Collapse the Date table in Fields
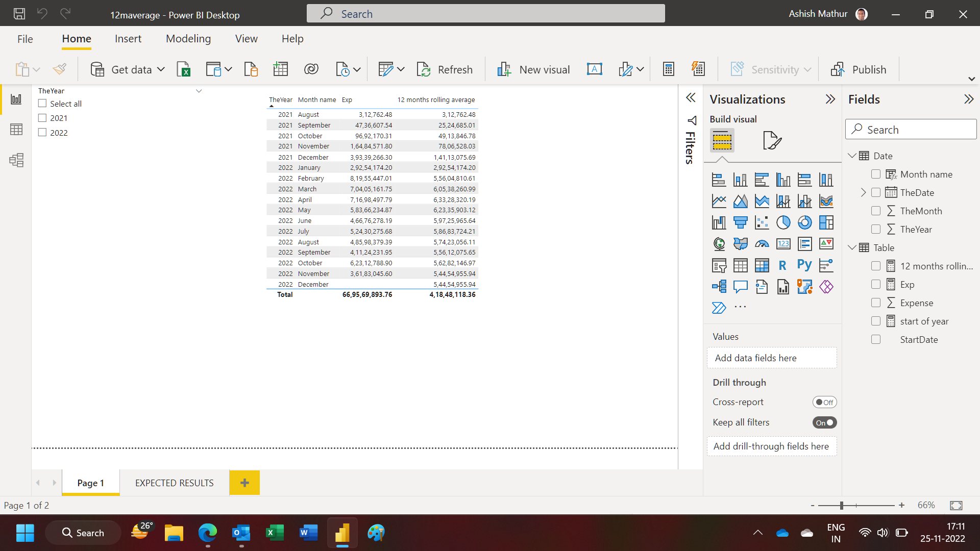Screen dimensions: 980x551 coord(852,156)
